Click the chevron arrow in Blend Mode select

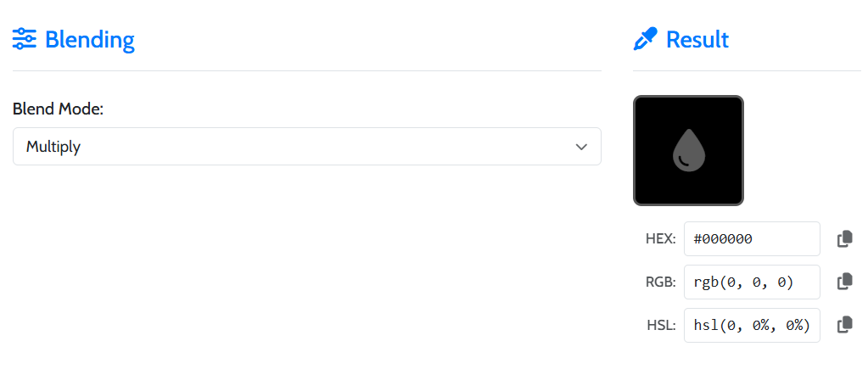click(581, 147)
